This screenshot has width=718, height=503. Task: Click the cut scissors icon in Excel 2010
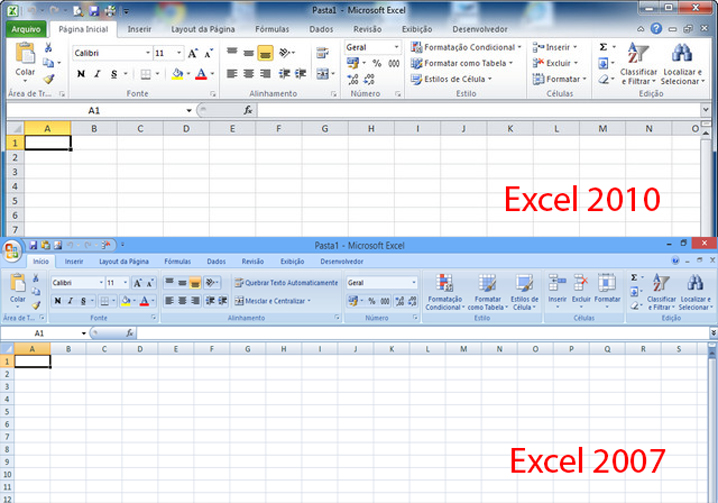pyautogui.click(x=48, y=47)
